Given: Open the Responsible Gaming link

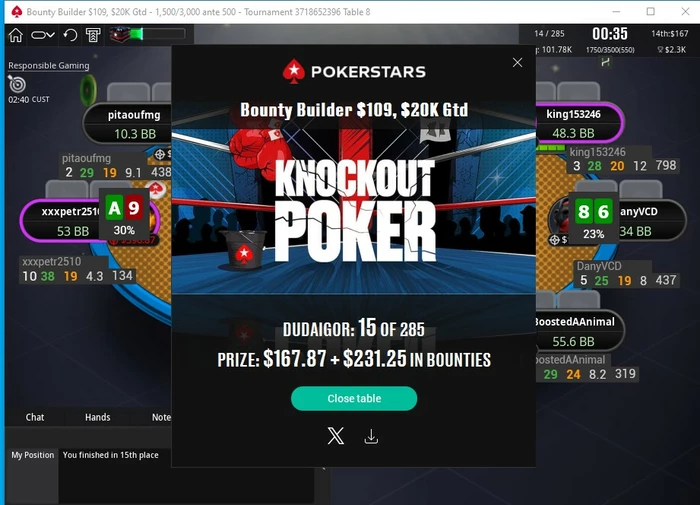Looking at the screenshot, I should click(x=49, y=66).
